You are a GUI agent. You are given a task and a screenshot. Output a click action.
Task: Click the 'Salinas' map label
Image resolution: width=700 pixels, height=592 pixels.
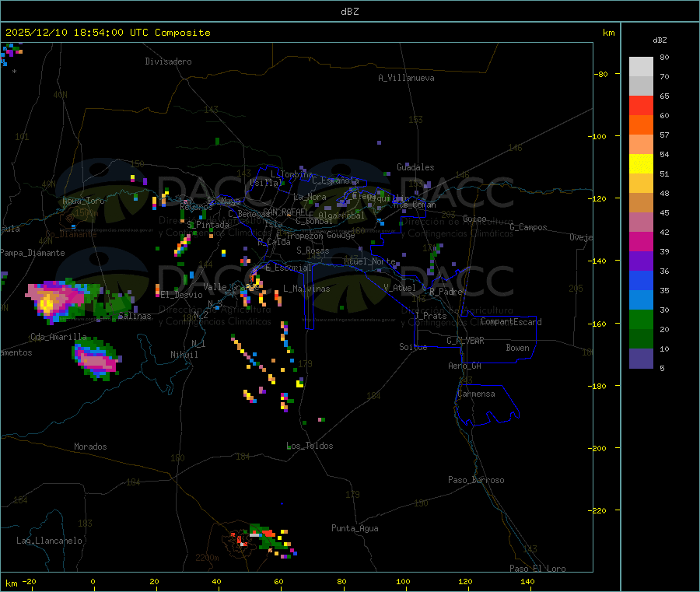pos(135,316)
